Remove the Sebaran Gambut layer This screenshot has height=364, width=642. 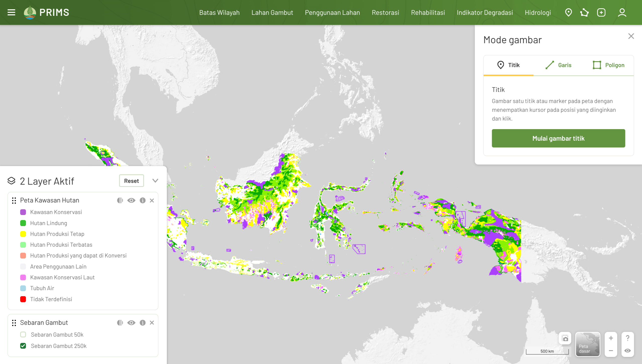pos(152,323)
